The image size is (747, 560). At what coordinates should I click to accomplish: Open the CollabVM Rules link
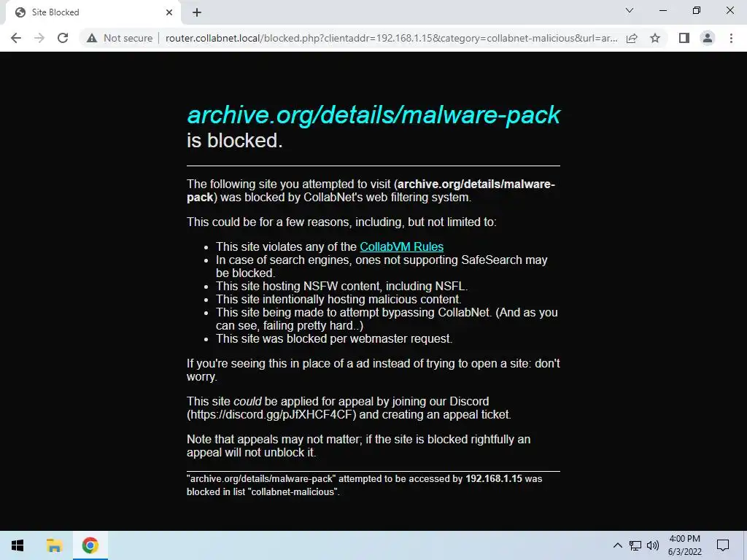(402, 246)
